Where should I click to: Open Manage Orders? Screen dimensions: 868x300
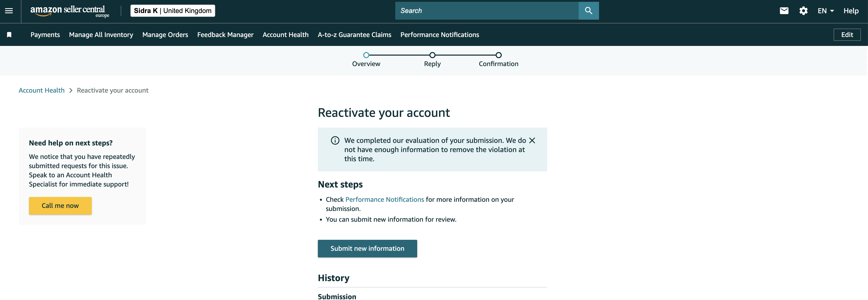(x=165, y=35)
